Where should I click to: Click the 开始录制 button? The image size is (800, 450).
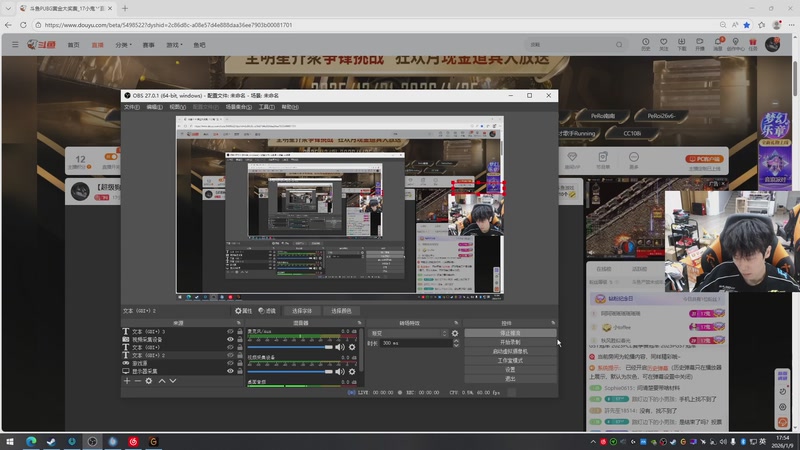(x=510, y=342)
